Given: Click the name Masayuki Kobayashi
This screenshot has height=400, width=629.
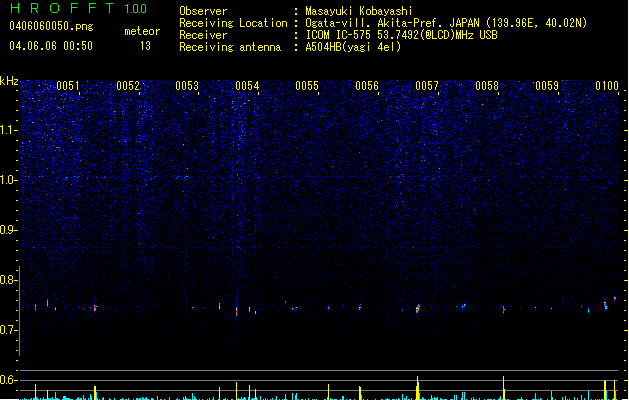Looking at the screenshot, I should tap(359, 11).
